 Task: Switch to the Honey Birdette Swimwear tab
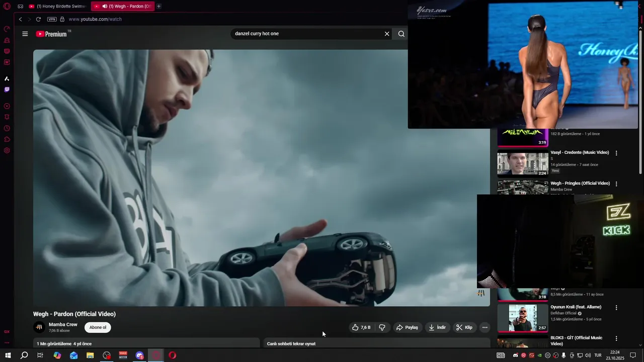coord(57,6)
